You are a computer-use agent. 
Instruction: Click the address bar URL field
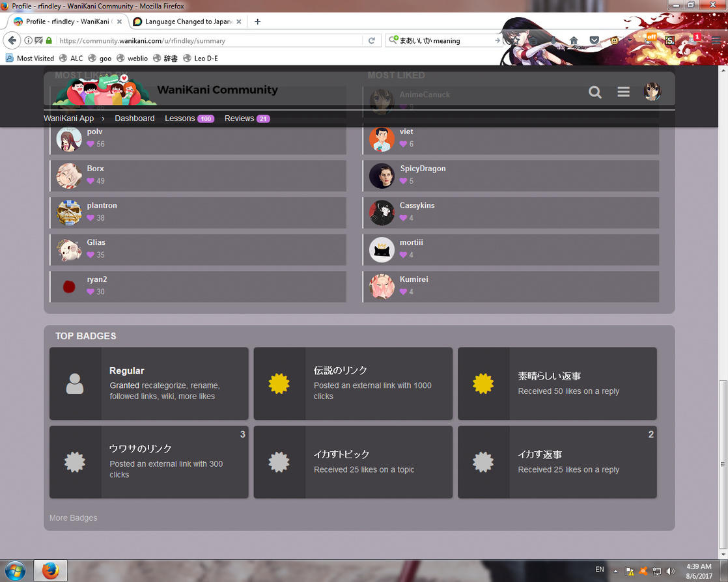coord(209,40)
